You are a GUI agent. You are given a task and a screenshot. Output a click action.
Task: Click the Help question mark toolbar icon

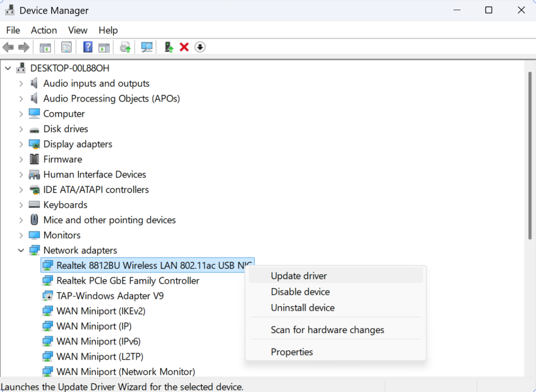pyautogui.click(x=88, y=47)
